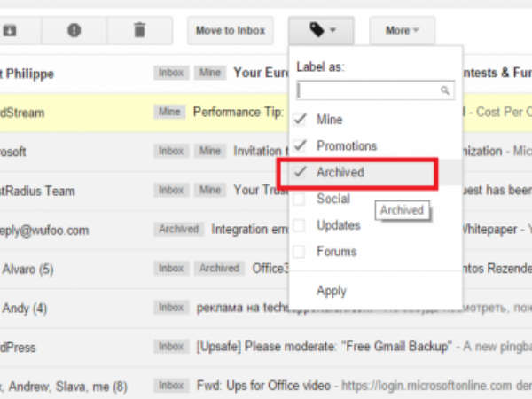Click the Labels tag icon button
The height and width of the screenshot is (399, 532).
coord(321,30)
